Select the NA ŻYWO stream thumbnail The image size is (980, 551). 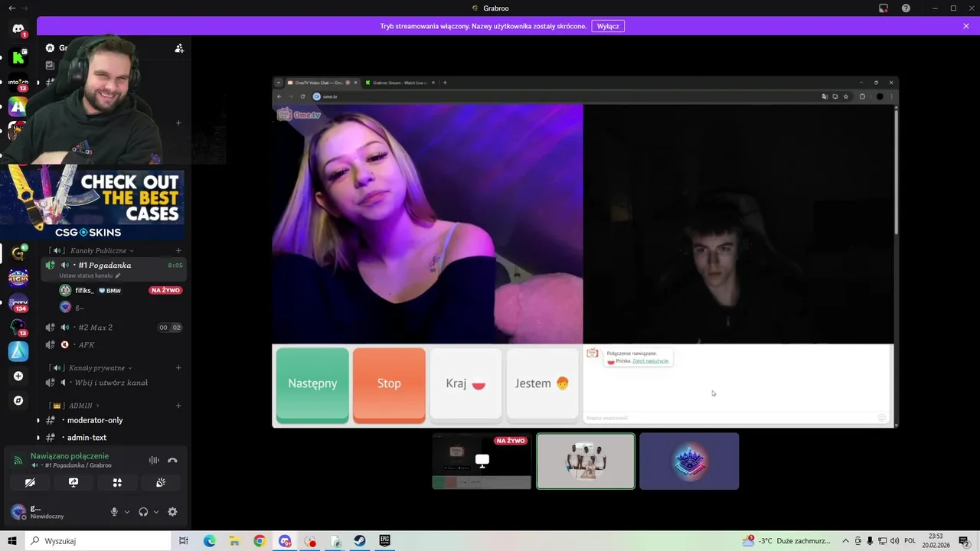[482, 461]
